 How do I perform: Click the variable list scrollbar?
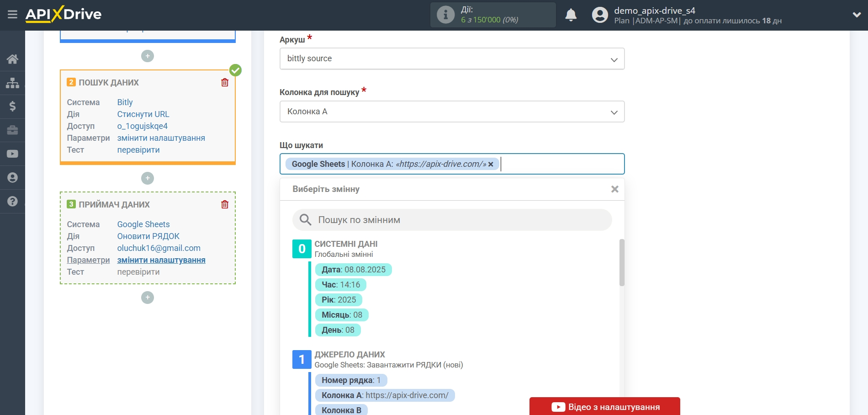622,262
